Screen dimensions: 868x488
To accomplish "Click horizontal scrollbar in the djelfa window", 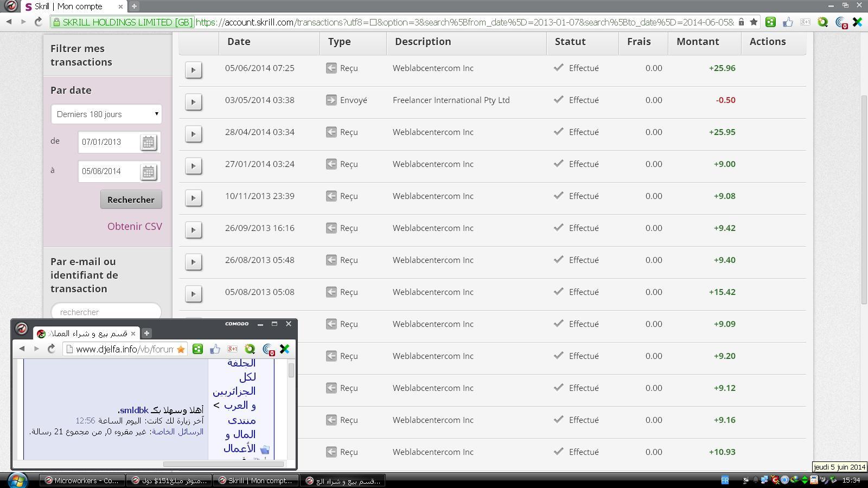I will pyautogui.click(x=224, y=464).
